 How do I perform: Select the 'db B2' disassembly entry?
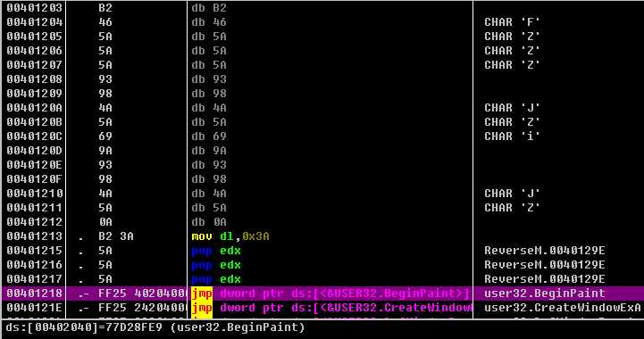pyautogui.click(x=209, y=8)
